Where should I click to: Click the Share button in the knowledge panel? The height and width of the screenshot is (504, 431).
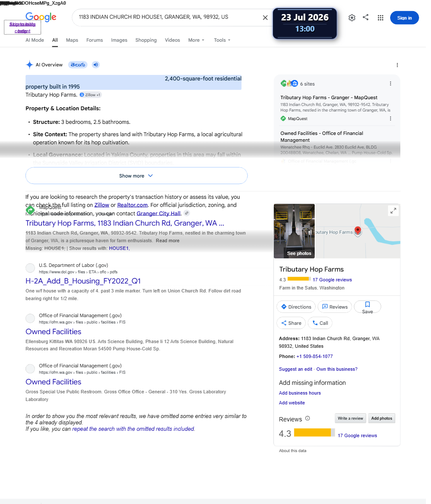(x=291, y=323)
